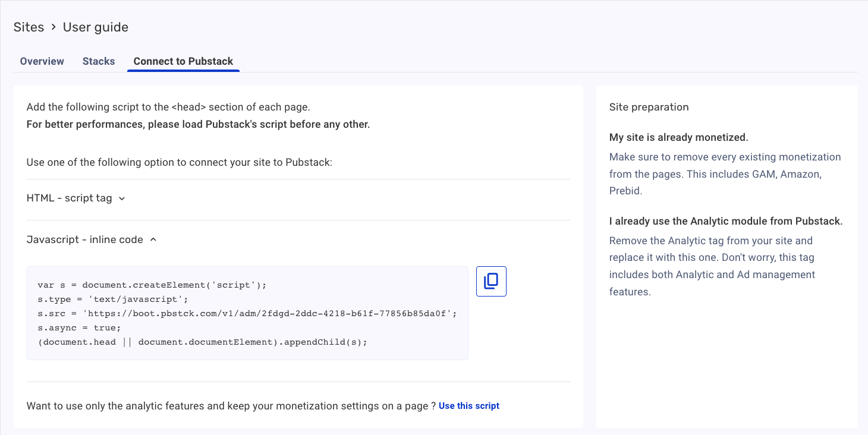Switch to the Overview tab
The image size is (868, 435).
(42, 61)
